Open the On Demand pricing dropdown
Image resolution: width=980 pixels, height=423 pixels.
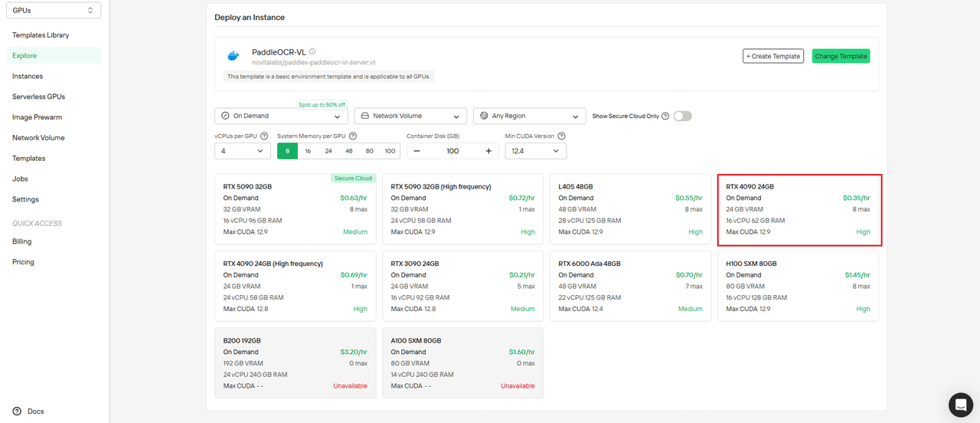tap(281, 116)
